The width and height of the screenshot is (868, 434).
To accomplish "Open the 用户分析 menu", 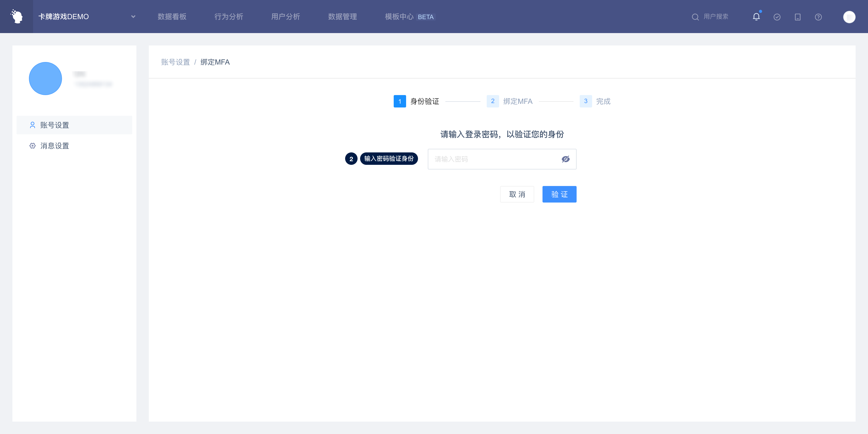I will pyautogui.click(x=285, y=17).
